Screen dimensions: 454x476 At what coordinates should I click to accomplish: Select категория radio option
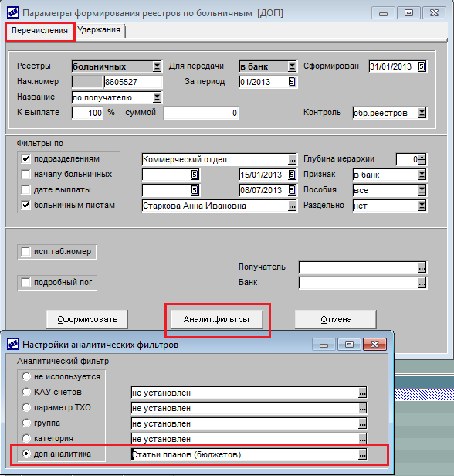(x=26, y=438)
